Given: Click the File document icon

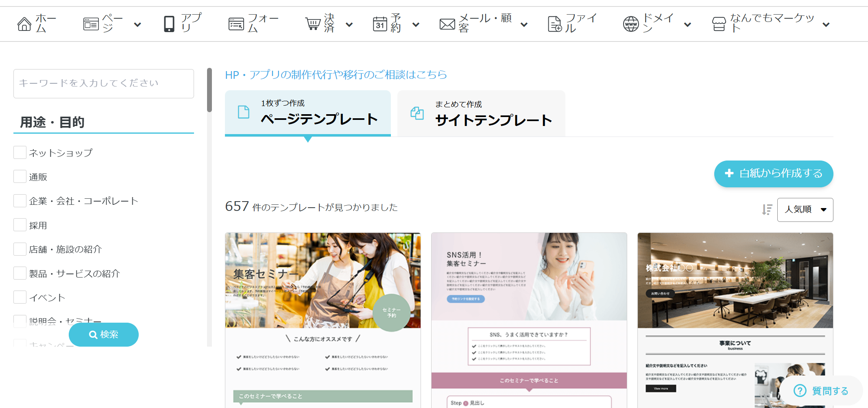Looking at the screenshot, I should [554, 24].
